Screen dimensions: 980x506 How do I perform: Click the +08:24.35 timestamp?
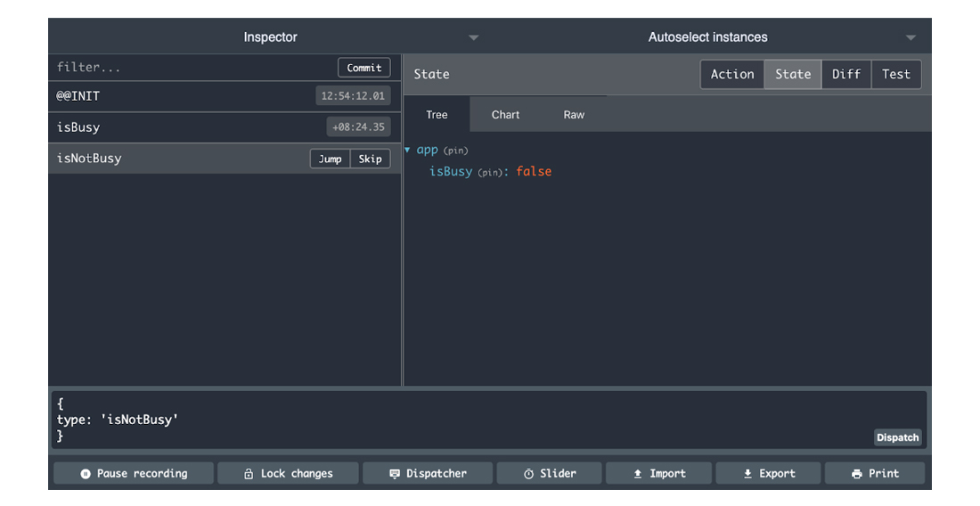359,127
